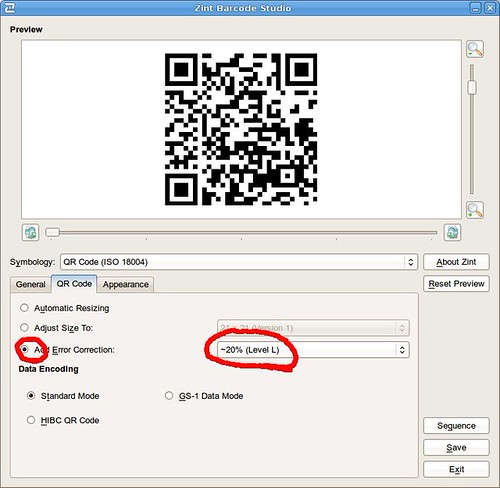
Task: Choose Standard Mode data encoding
Action: [x=31, y=396]
